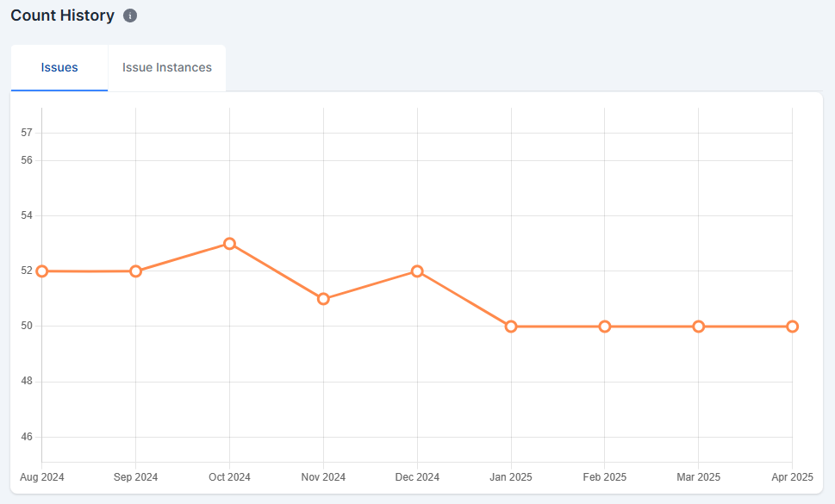Image resolution: width=835 pixels, height=504 pixels.
Task: Click the Feb 2025 data point
Action: (x=605, y=327)
